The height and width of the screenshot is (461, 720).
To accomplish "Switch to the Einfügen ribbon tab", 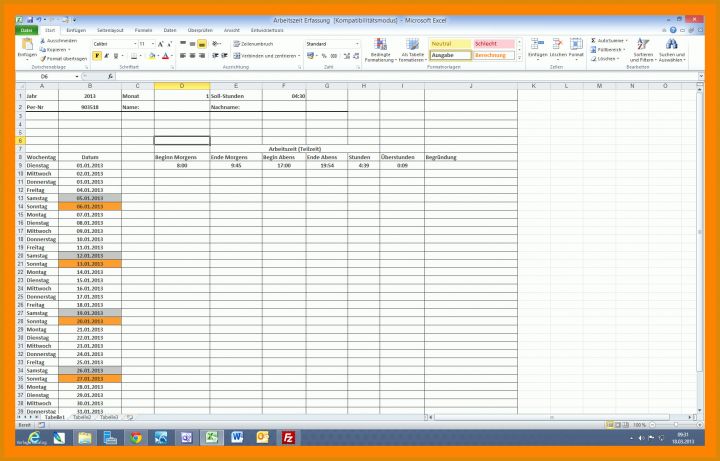I will pyautogui.click(x=76, y=30).
